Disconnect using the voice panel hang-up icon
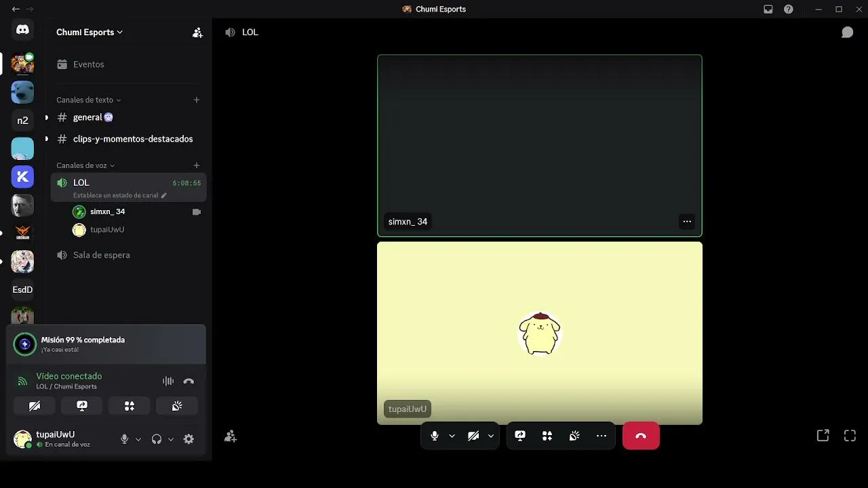The image size is (868, 488). pos(189,381)
